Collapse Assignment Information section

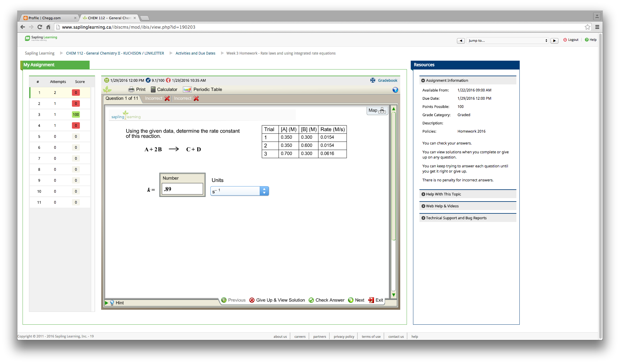(447, 80)
